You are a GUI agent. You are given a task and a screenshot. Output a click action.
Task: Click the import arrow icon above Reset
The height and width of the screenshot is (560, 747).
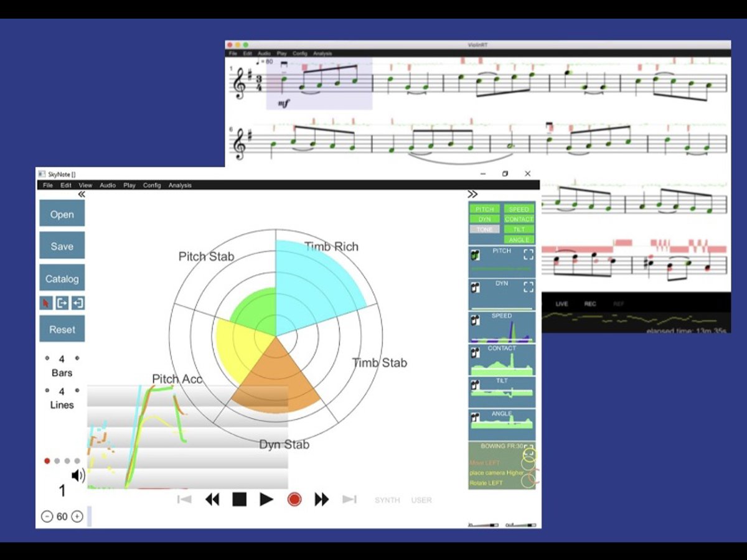[x=78, y=303]
